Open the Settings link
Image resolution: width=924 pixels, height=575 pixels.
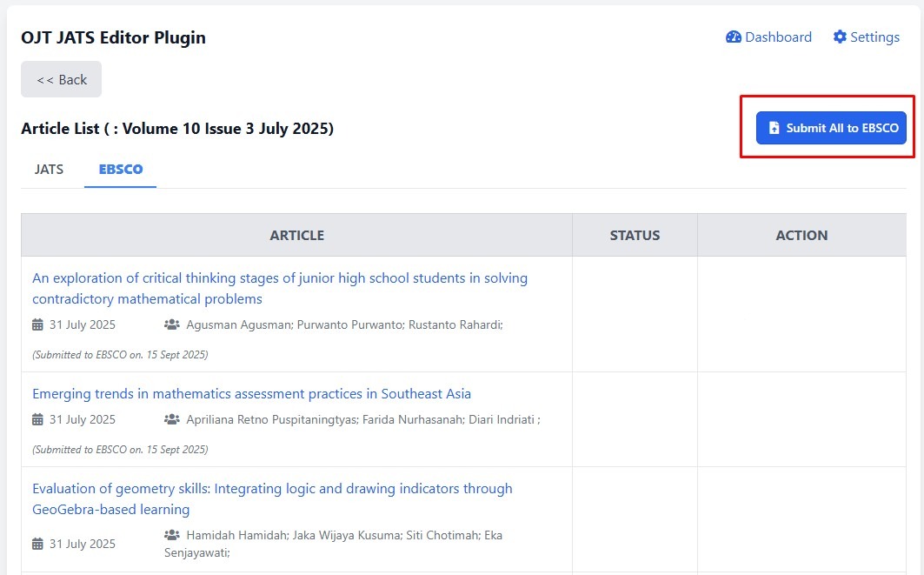point(874,37)
